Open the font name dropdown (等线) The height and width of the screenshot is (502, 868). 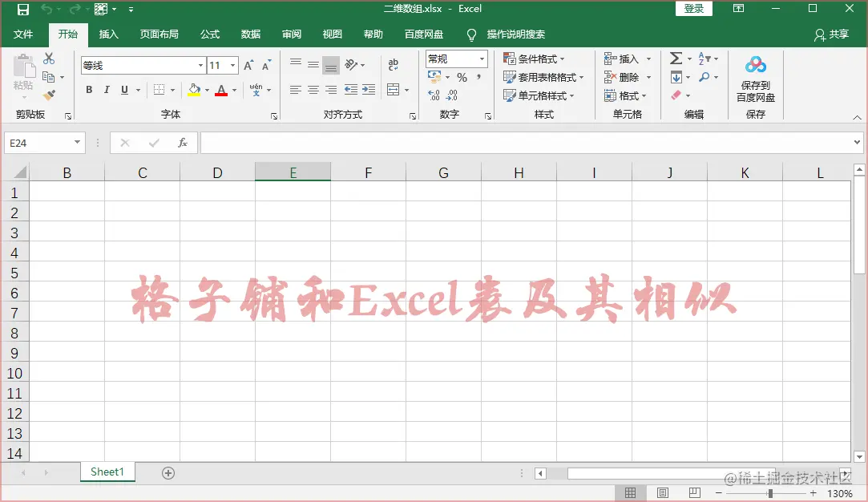tap(200, 66)
